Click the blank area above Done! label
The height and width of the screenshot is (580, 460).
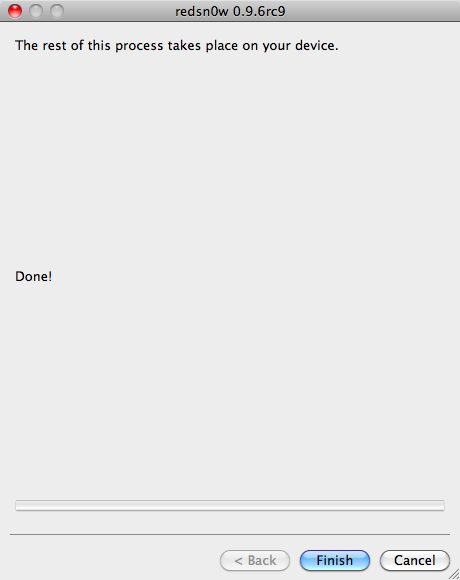click(230, 159)
